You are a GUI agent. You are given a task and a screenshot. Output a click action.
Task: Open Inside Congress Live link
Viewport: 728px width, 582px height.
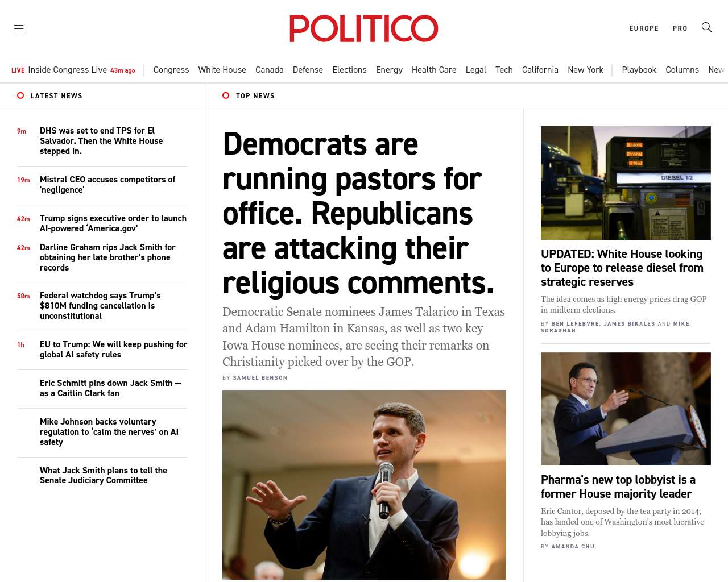(67, 70)
